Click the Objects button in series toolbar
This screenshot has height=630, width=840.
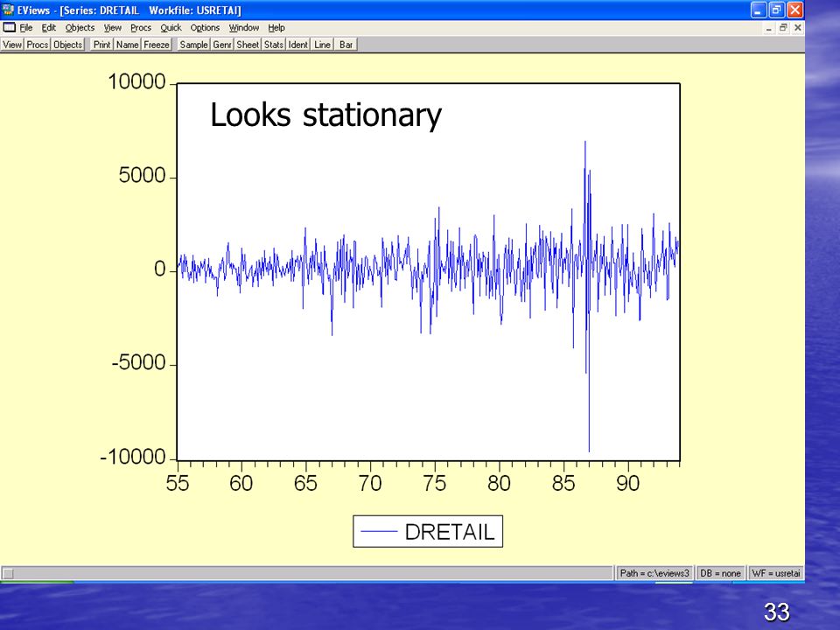(x=68, y=45)
